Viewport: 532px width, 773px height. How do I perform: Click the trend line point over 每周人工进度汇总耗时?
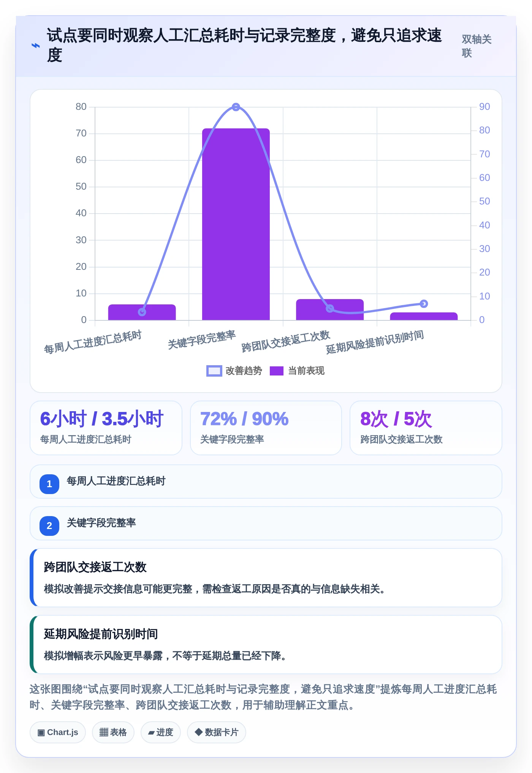click(142, 312)
